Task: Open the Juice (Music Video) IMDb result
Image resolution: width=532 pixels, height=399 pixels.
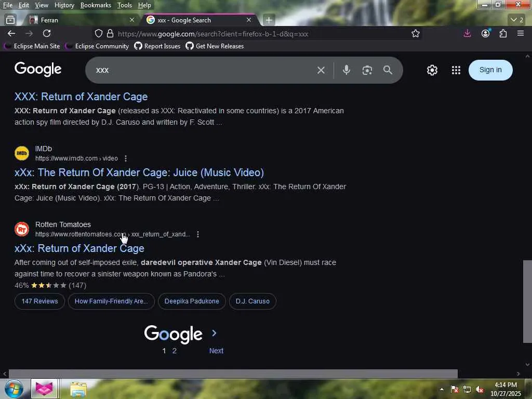Action: coord(139,172)
